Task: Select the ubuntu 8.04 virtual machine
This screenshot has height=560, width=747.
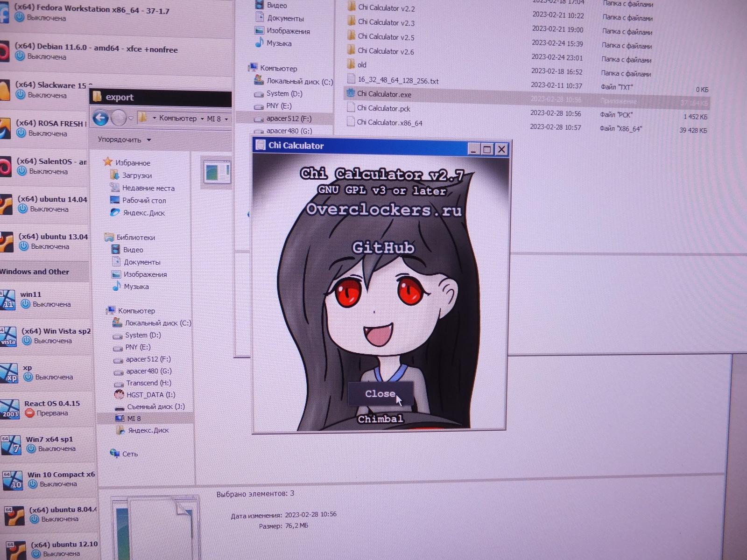Action: 49,514
